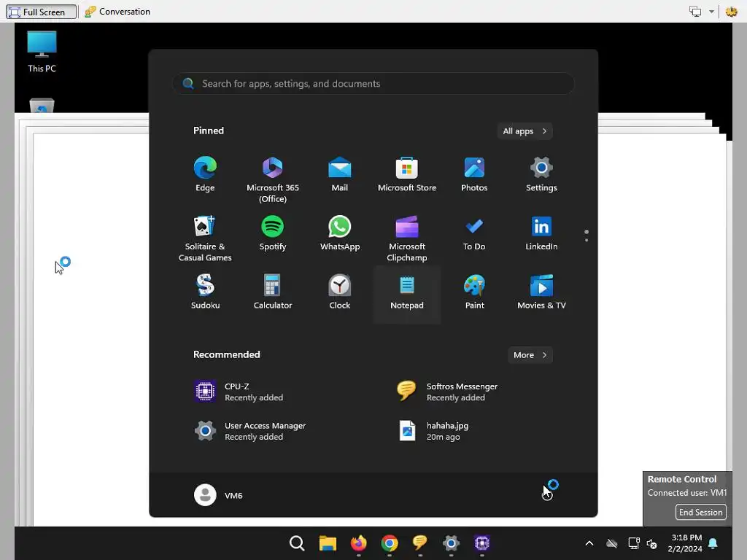This screenshot has height=560, width=747.
Task: Show hidden tray icons chevron
Action: pyautogui.click(x=589, y=543)
